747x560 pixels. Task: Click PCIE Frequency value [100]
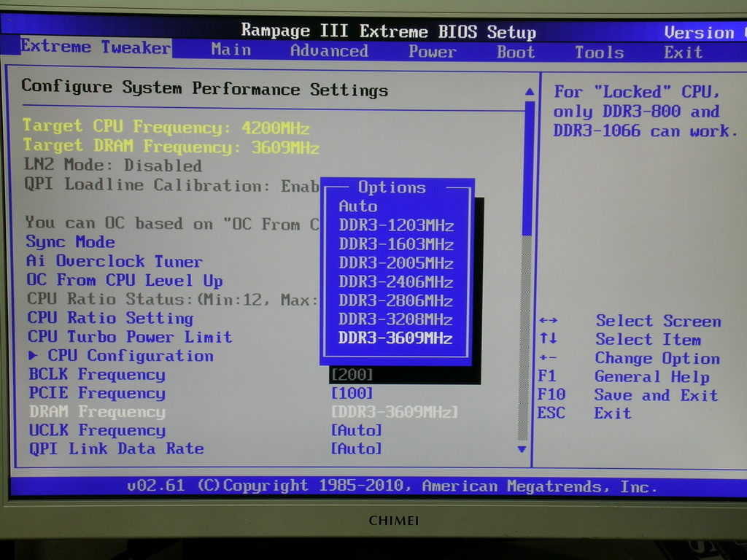352,393
